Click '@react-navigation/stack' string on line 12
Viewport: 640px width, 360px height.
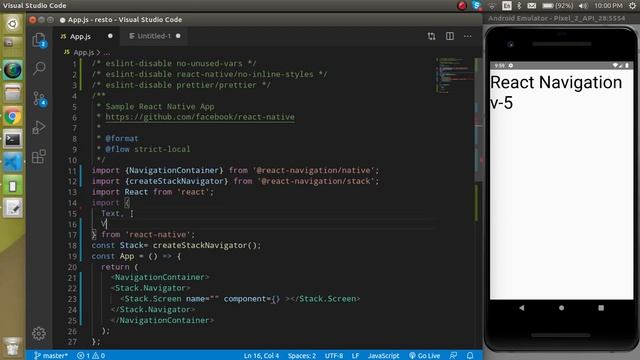tap(316, 181)
